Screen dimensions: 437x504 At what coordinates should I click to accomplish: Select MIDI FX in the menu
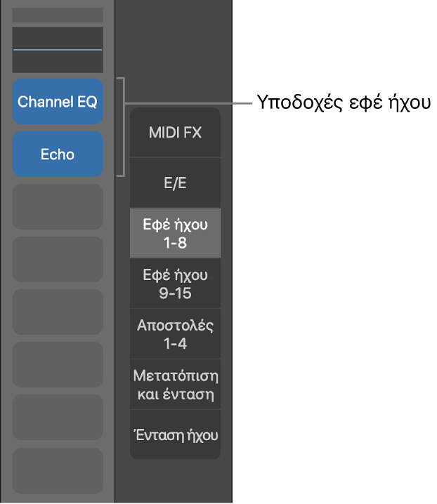pyautogui.click(x=175, y=133)
